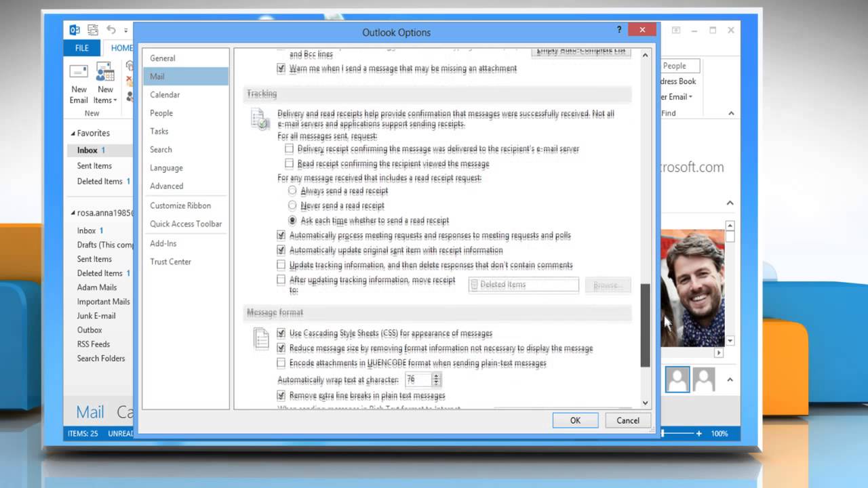The height and width of the screenshot is (488, 868).
Task: Select Tasks in Outlook Options
Action: tap(185, 131)
